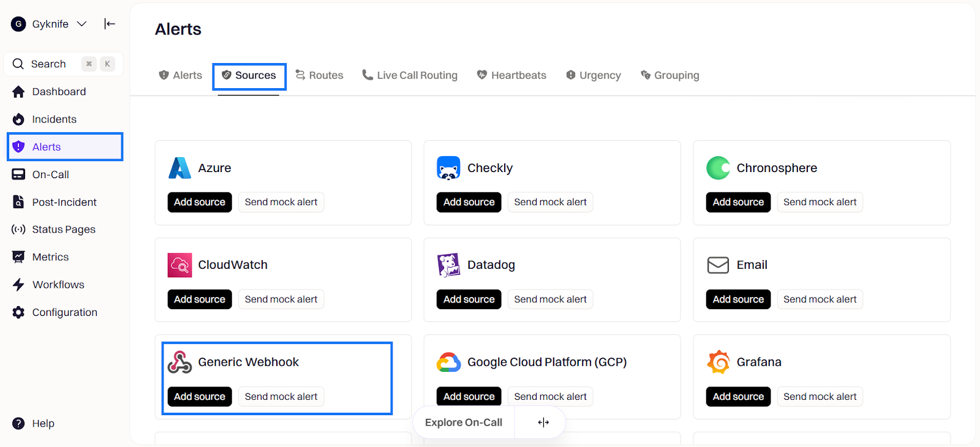Click the Metrics chart icon
This screenshot has height=447, width=980.
click(18, 257)
